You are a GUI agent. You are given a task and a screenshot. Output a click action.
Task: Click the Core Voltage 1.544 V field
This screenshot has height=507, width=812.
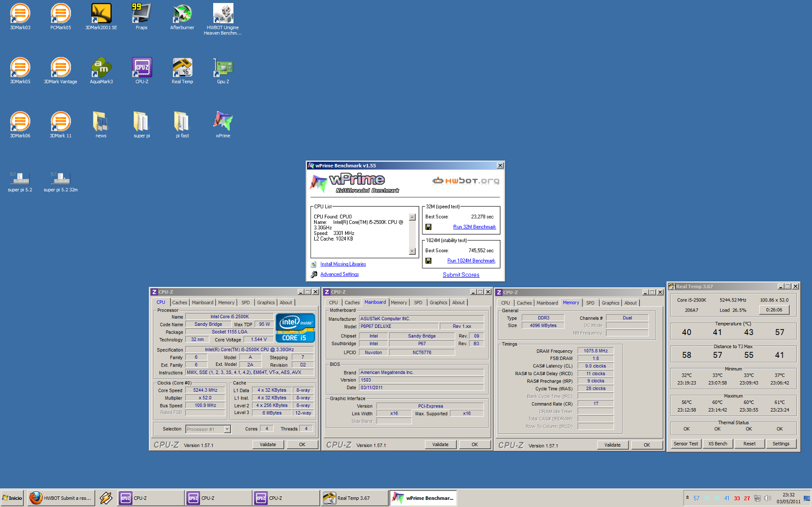click(x=259, y=340)
